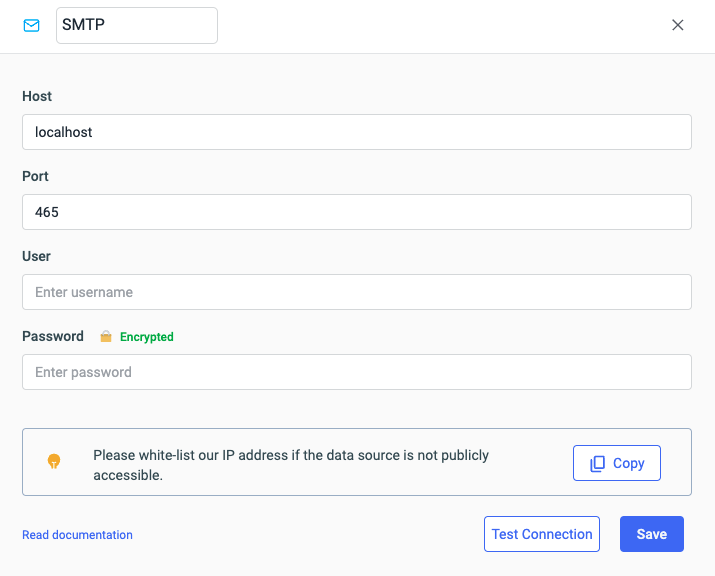Close the SMTP configuration dialog

678,26
